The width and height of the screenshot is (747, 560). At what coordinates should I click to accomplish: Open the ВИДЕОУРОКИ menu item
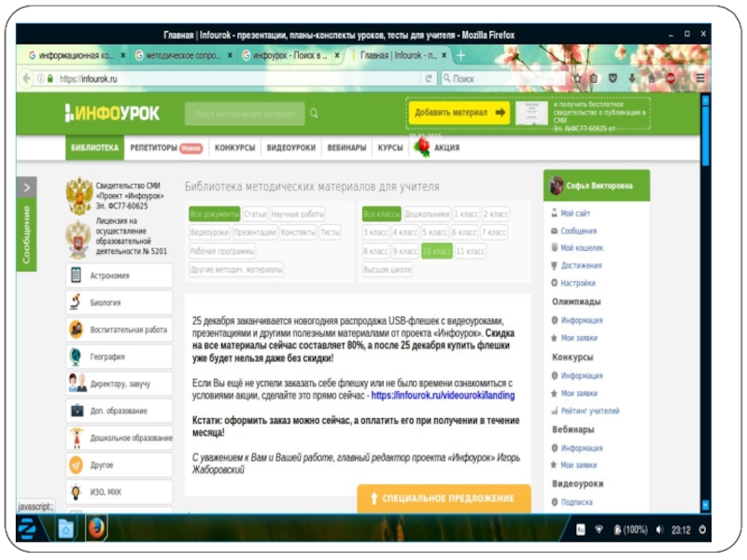pos(291,148)
